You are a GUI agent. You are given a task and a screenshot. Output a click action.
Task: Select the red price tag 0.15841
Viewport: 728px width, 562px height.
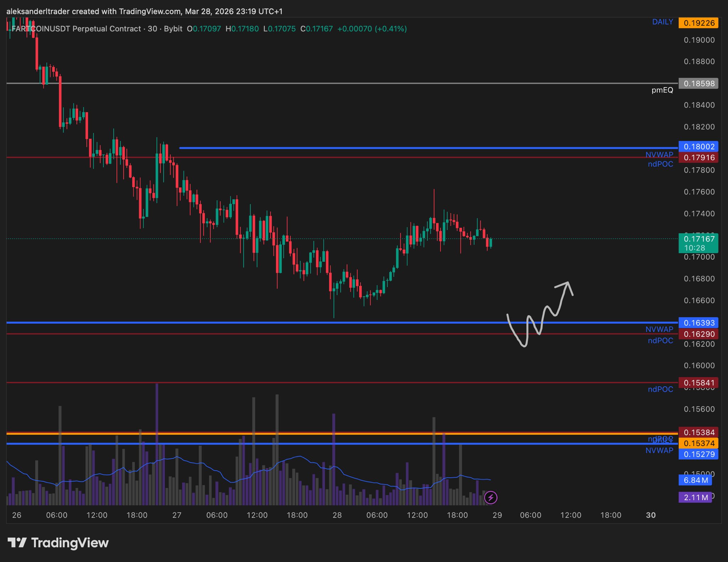pyautogui.click(x=698, y=383)
